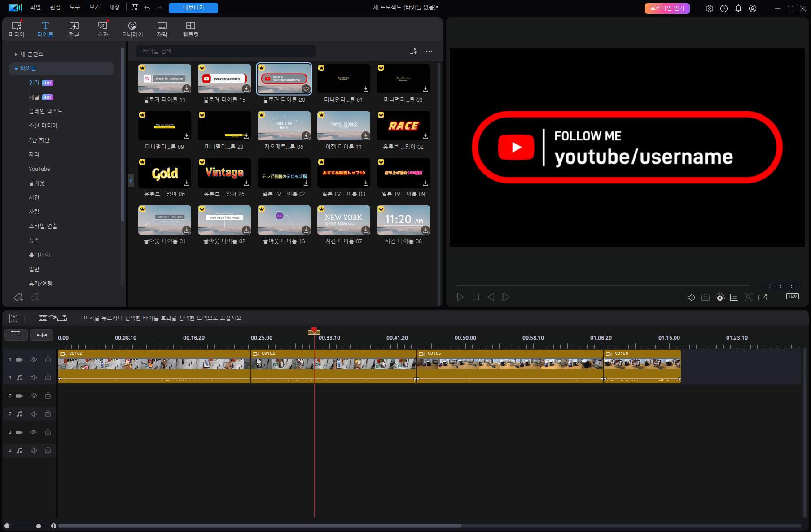Open the 16:9 aspect ratio dropdown
Viewport: 811px width, 532px height.
tap(793, 297)
